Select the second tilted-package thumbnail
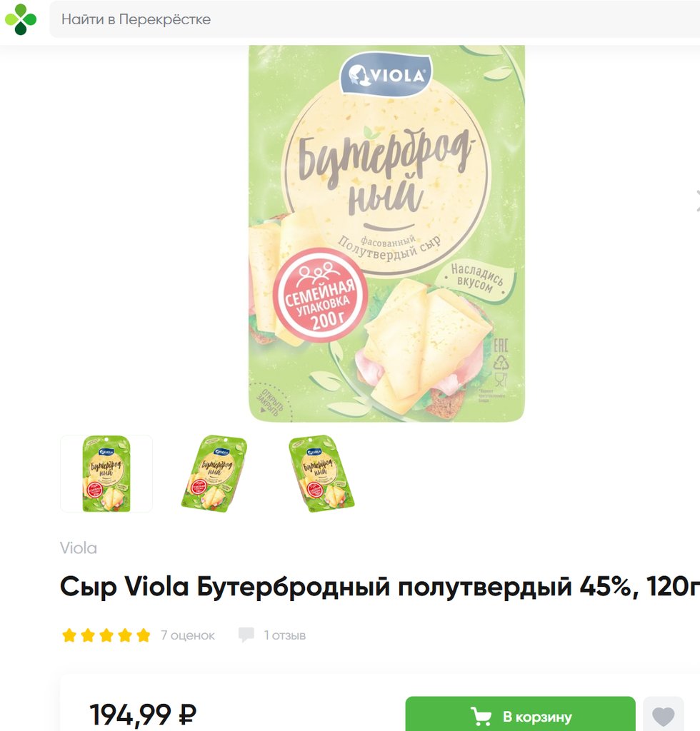The image size is (700, 731). [214, 474]
